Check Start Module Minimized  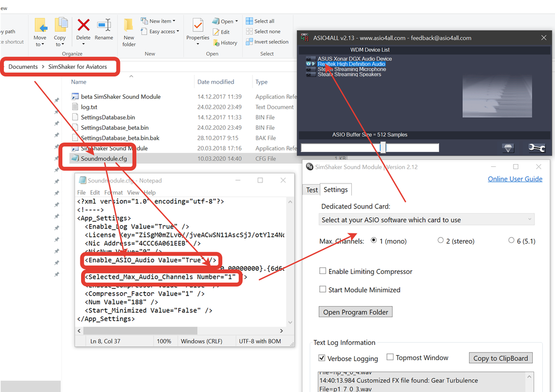click(322, 289)
